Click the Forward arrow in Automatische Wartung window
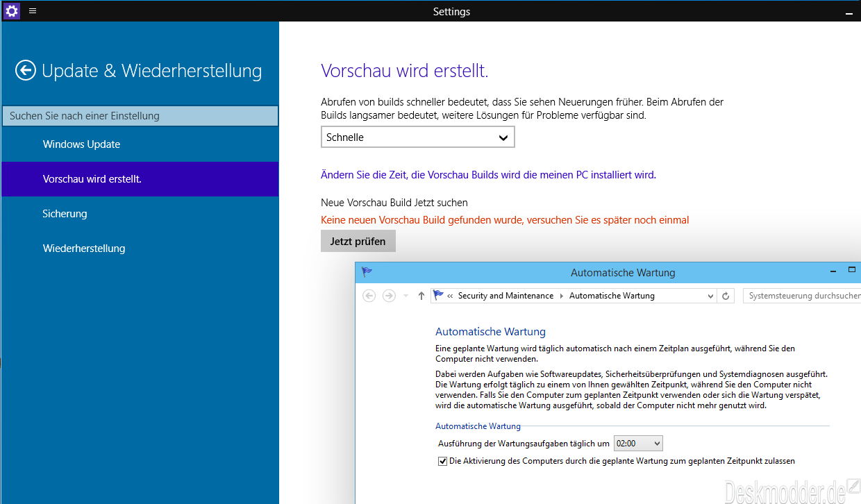This screenshot has width=861, height=504. [x=389, y=296]
